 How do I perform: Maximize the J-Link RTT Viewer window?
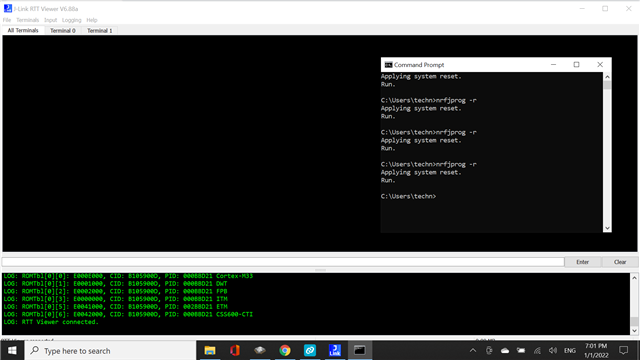click(605, 9)
